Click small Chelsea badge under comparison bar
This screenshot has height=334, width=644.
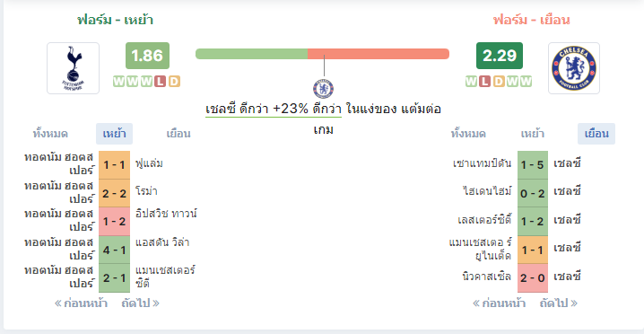324,89
